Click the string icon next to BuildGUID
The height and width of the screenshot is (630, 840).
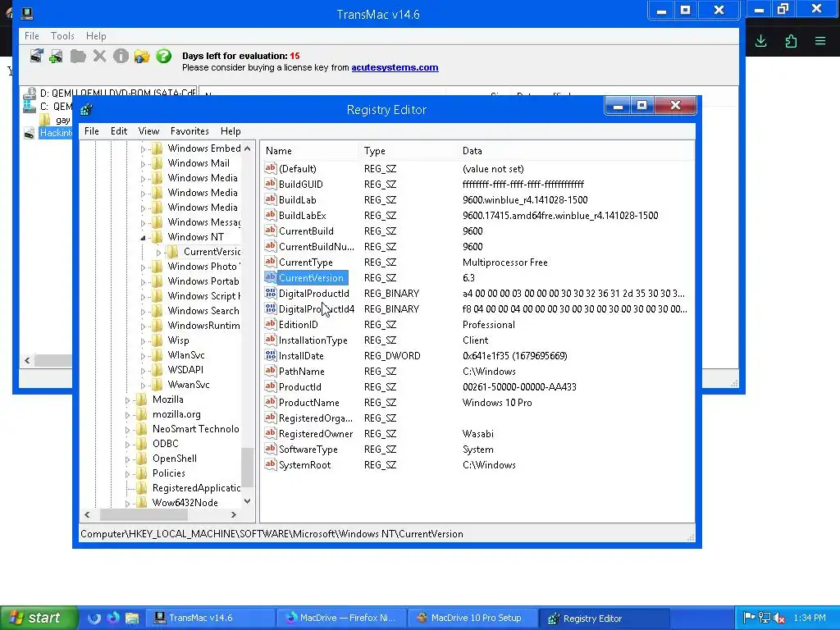(x=270, y=184)
